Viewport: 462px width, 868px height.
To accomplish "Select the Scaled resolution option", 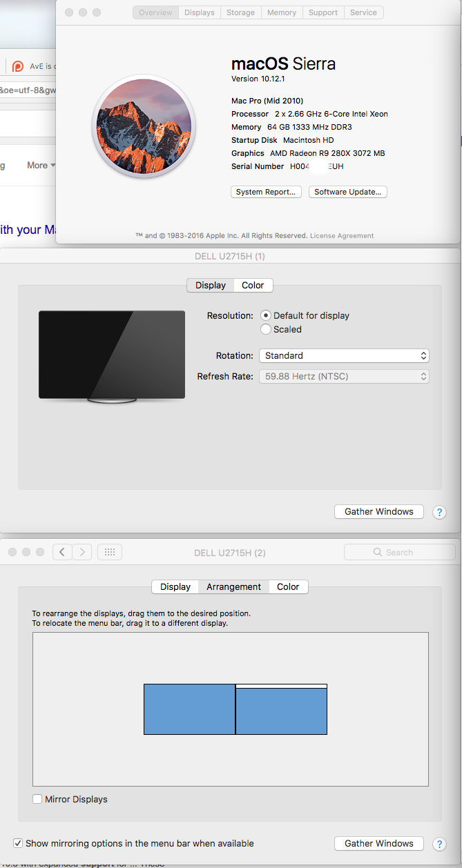I will (266, 329).
